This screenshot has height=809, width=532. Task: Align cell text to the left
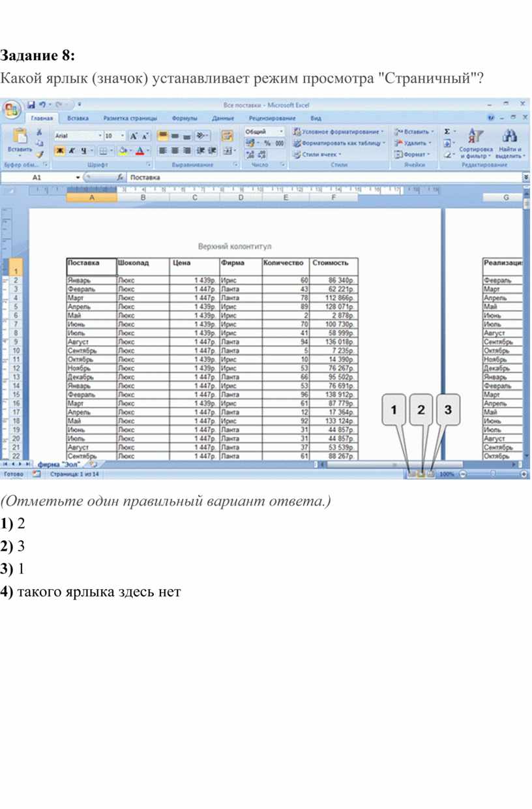[164, 151]
